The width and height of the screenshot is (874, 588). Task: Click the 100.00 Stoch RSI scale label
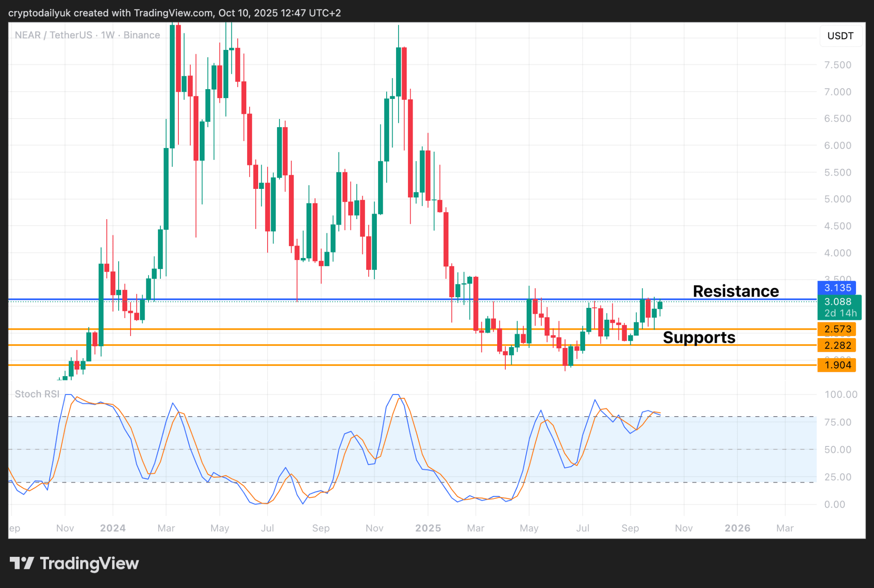840,394
